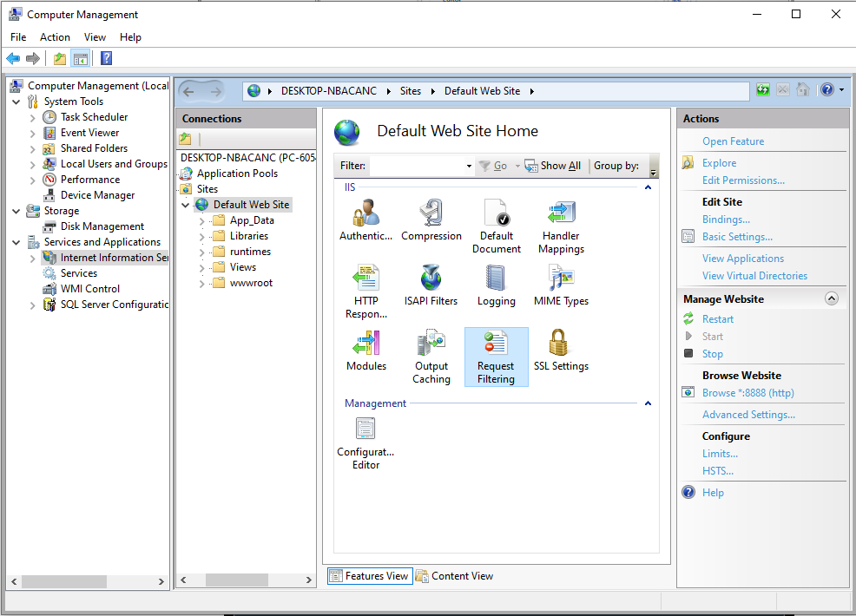
Task: Open the Filter dropdown
Action: pos(469,166)
